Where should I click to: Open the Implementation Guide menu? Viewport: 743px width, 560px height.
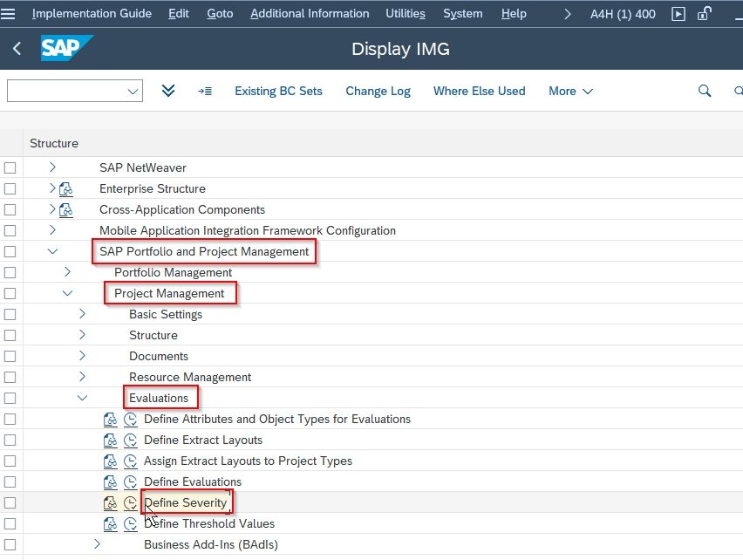coord(92,14)
